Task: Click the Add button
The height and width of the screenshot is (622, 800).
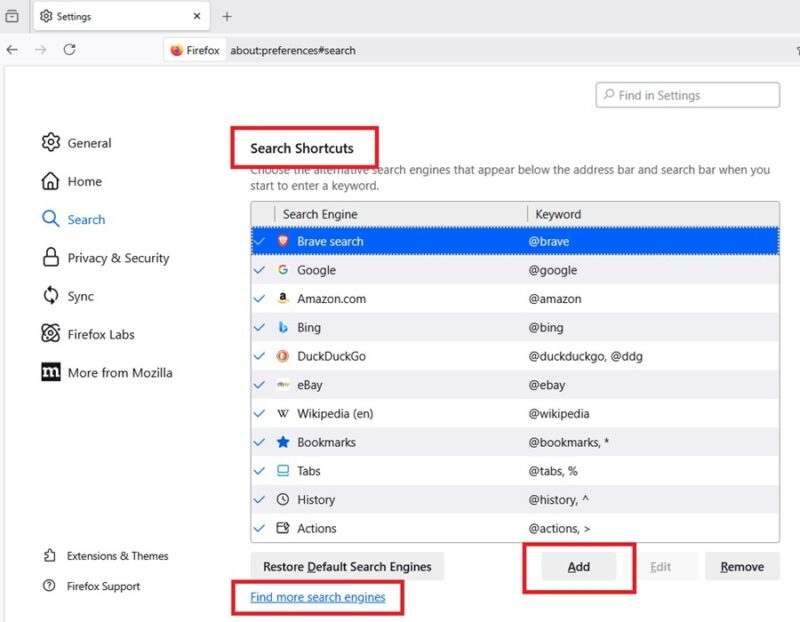Action: point(578,566)
